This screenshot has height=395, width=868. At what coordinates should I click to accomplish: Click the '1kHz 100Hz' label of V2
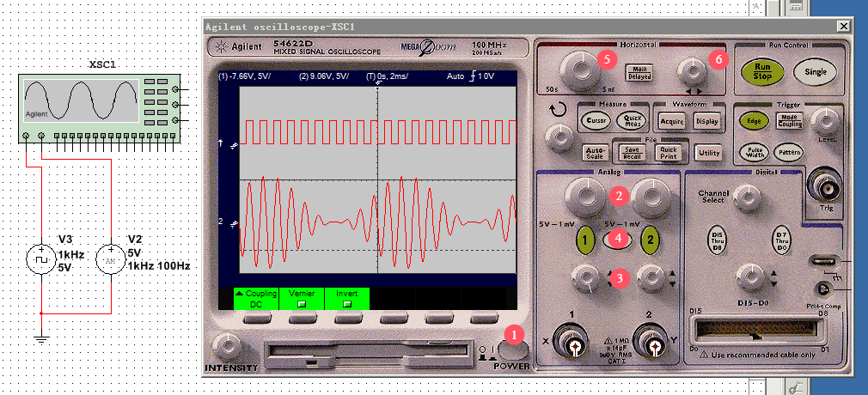pyautogui.click(x=159, y=266)
